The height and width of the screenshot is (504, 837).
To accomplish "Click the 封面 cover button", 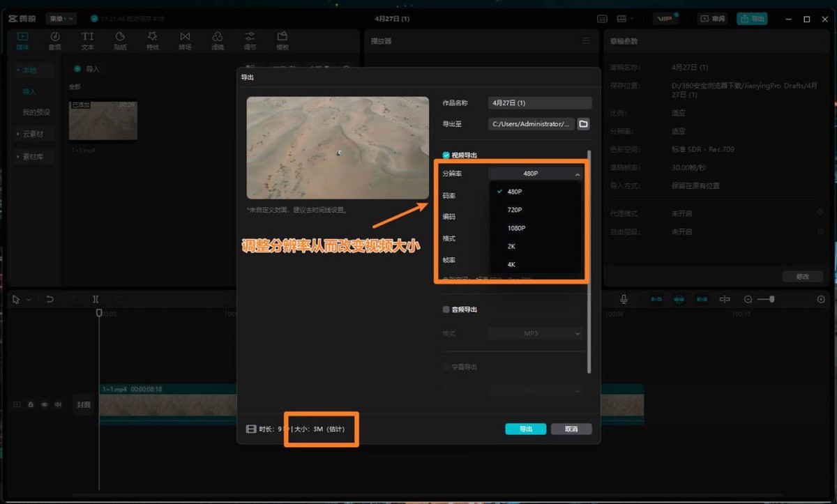I will coord(84,404).
